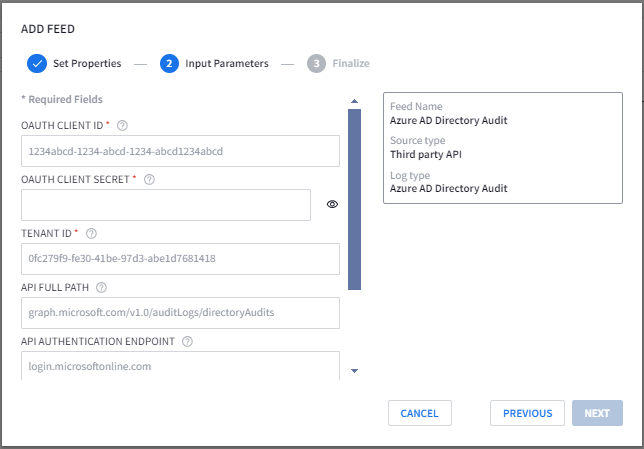The height and width of the screenshot is (449, 644).
Task: Select the Finalize step label
Action: pyautogui.click(x=351, y=63)
